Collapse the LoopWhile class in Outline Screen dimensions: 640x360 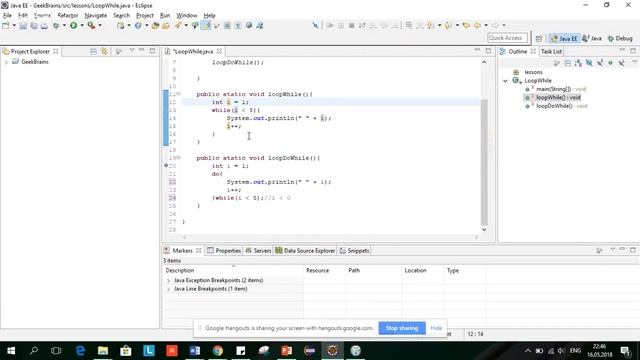[x=505, y=81]
